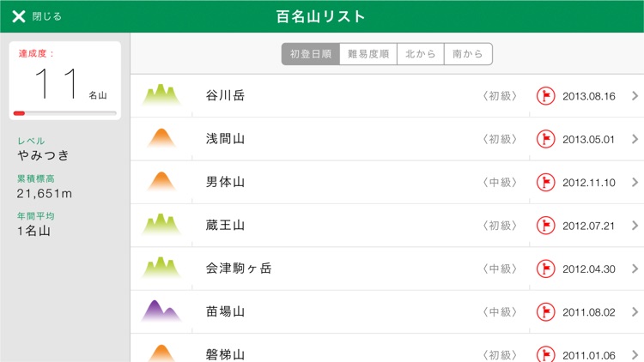Open 磐梯山 details via its chevron

click(635, 355)
